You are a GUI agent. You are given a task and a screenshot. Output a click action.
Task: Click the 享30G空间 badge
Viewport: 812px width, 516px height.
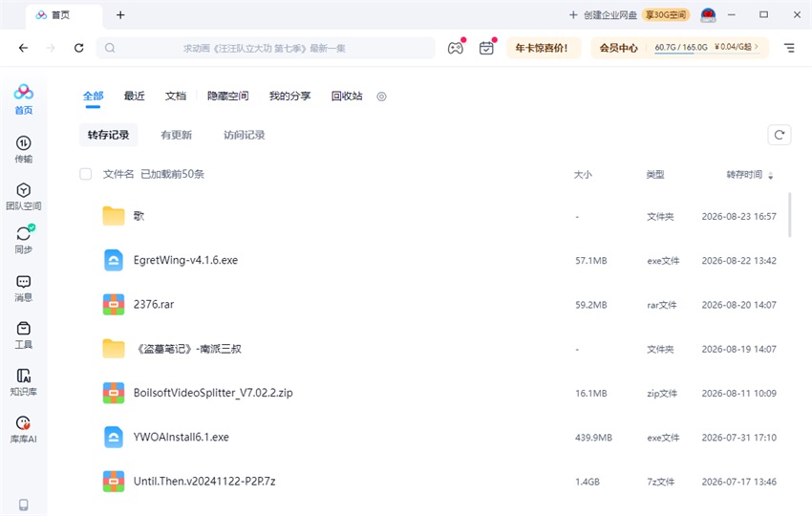click(x=666, y=15)
